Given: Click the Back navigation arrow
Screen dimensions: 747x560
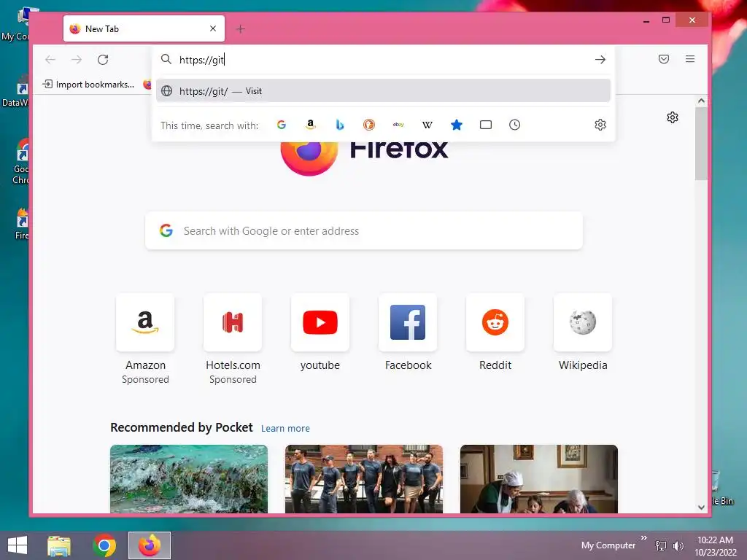Looking at the screenshot, I should pos(50,60).
